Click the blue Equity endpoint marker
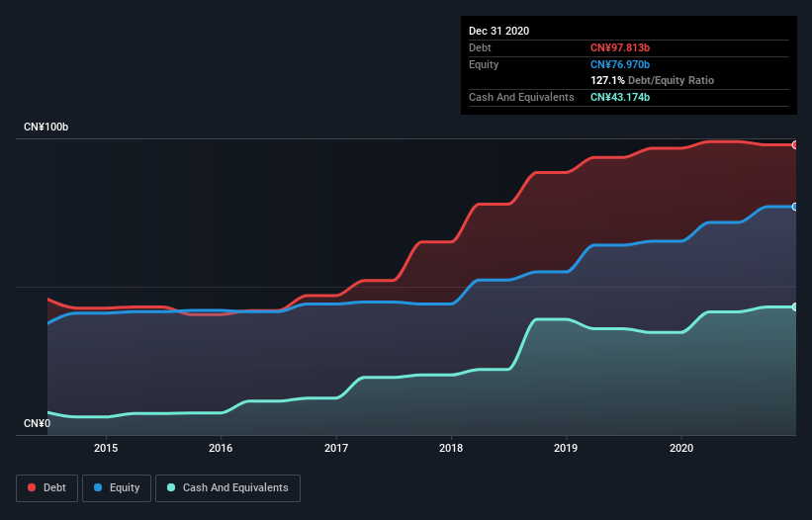Screen dimensions: 812x520 795,207
